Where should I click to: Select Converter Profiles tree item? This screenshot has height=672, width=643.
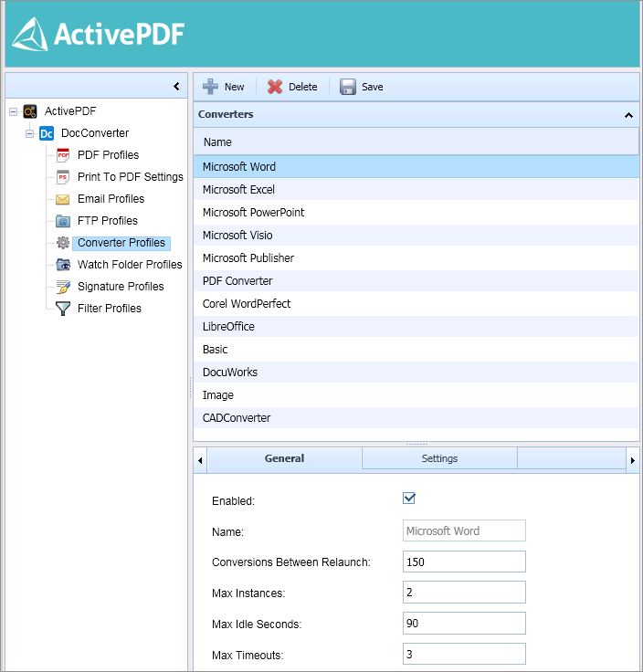pos(121,243)
